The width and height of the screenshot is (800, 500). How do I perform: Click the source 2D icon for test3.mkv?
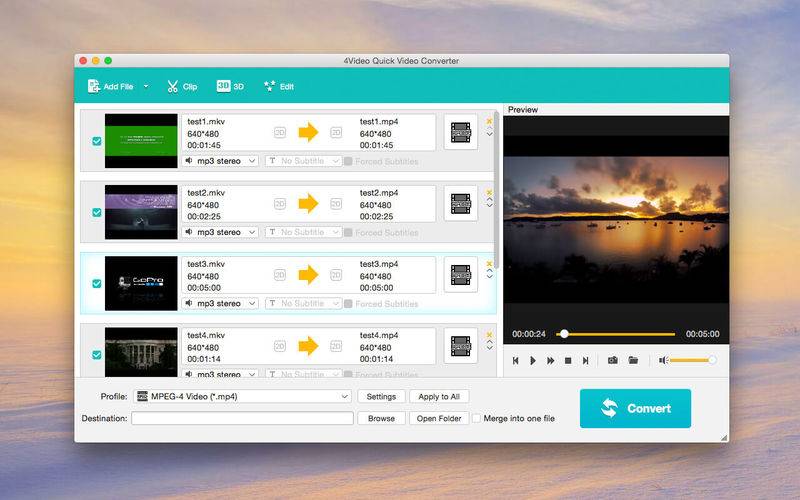point(280,275)
